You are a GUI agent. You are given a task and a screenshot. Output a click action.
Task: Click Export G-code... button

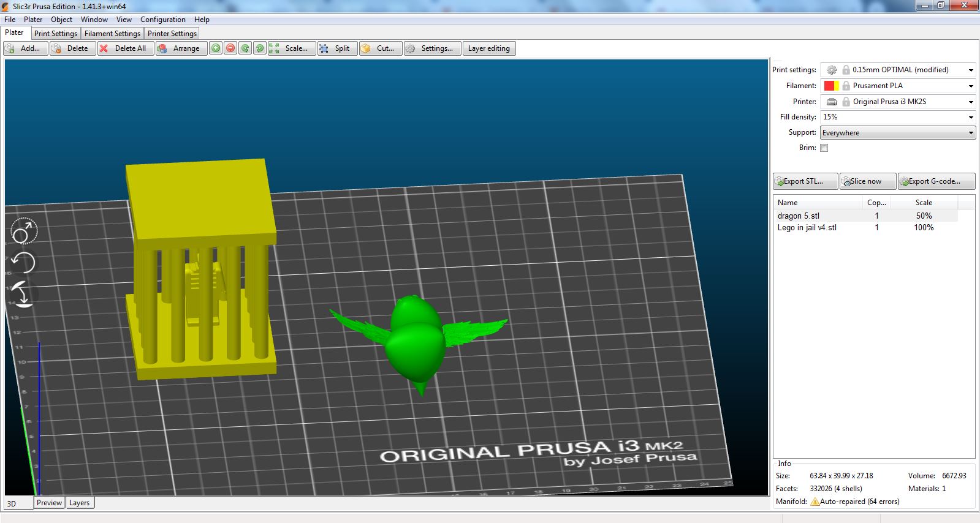tap(936, 181)
